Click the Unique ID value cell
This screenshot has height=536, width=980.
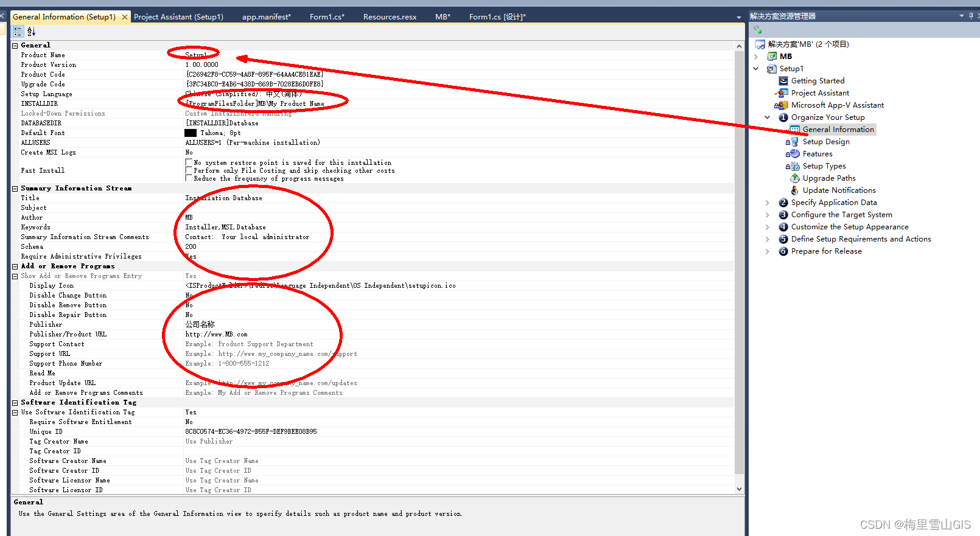click(x=459, y=432)
